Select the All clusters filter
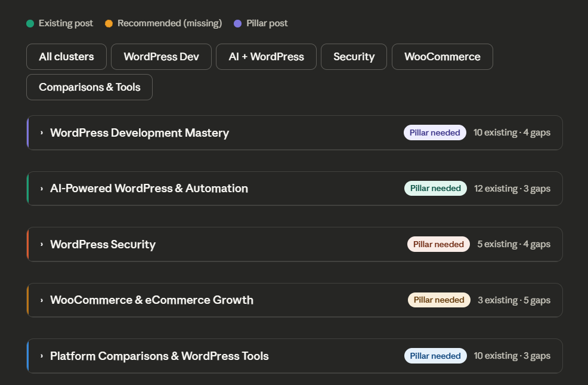 tap(66, 56)
